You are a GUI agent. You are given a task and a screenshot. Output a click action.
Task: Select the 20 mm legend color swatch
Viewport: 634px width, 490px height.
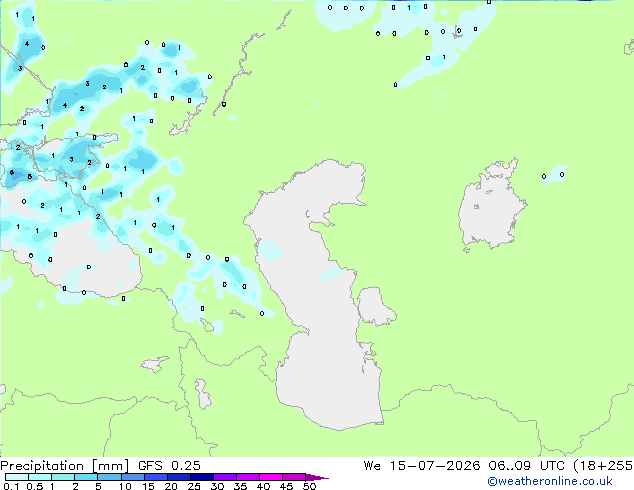click(179, 477)
